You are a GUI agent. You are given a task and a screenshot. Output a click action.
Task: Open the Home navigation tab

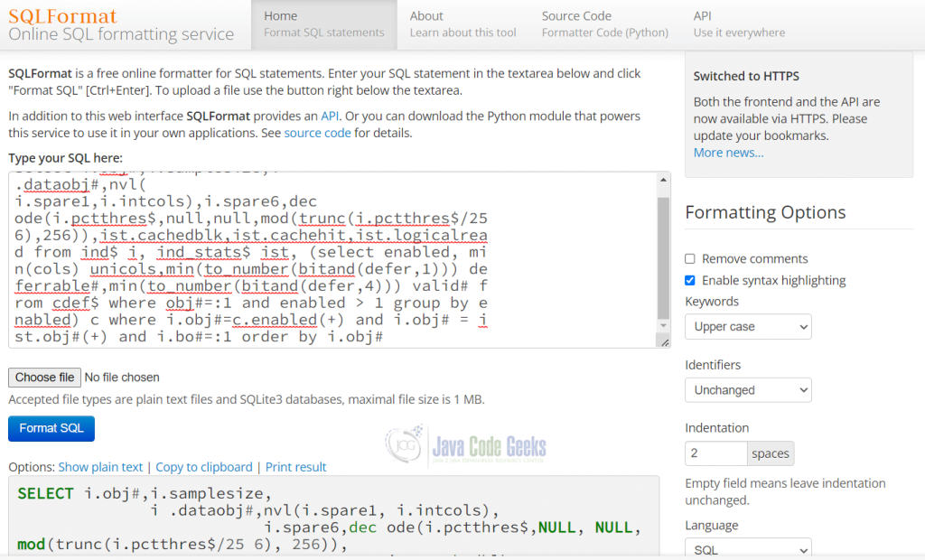coord(324,24)
